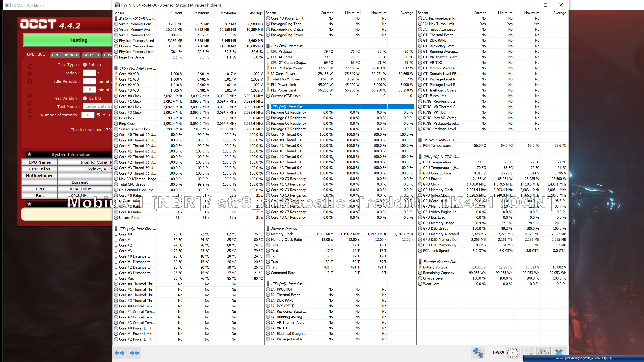The height and width of the screenshot is (362, 644).
Task: Click lightning icon beside GPU Power
Action: [420, 179]
